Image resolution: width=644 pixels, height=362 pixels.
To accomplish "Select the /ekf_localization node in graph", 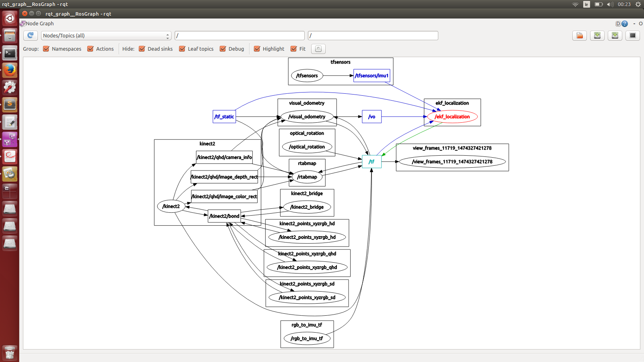I will click(x=452, y=117).
